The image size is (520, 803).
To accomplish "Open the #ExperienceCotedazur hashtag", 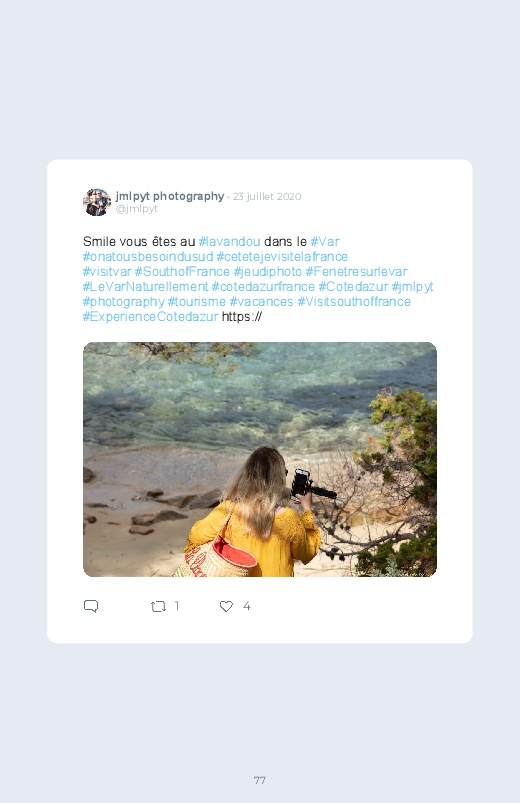I will pos(151,316).
